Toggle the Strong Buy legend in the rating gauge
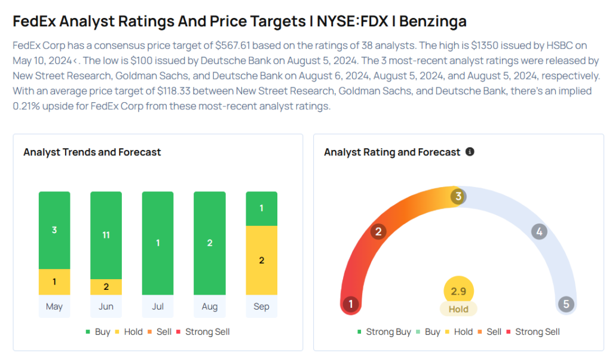 point(384,332)
